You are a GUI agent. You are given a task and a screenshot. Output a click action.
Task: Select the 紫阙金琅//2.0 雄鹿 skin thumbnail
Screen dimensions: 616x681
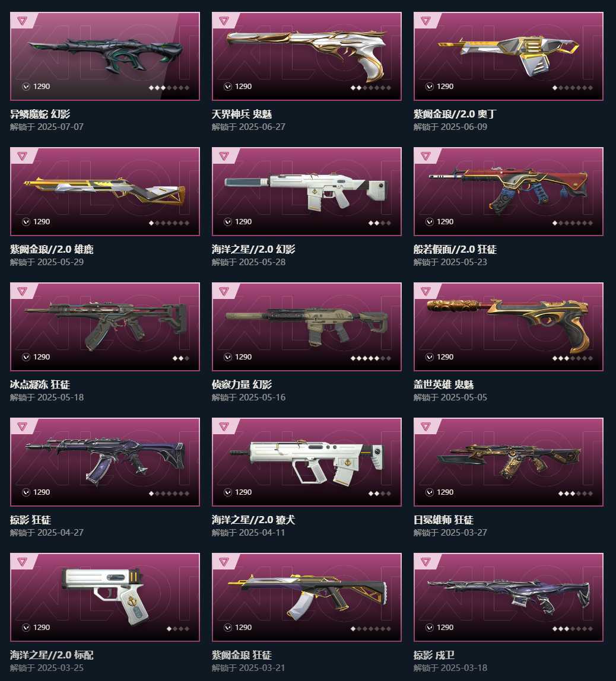(104, 192)
